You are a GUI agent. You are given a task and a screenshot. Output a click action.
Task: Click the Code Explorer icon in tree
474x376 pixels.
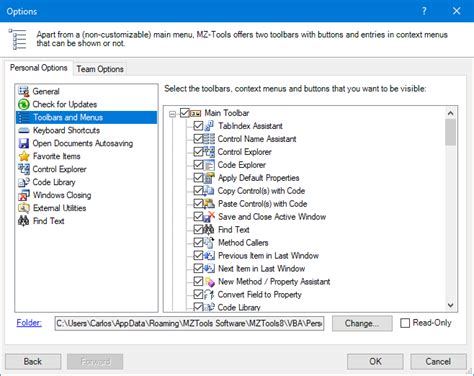[209, 165]
